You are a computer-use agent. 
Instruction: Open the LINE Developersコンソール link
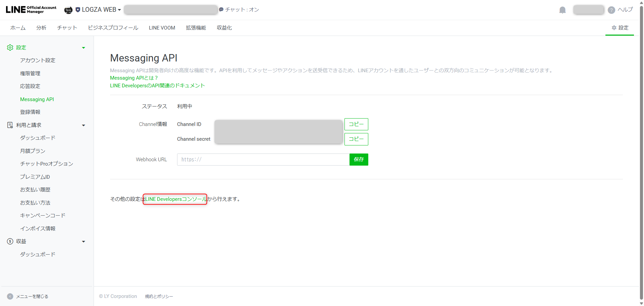pyautogui.click(x=174, y=199)
